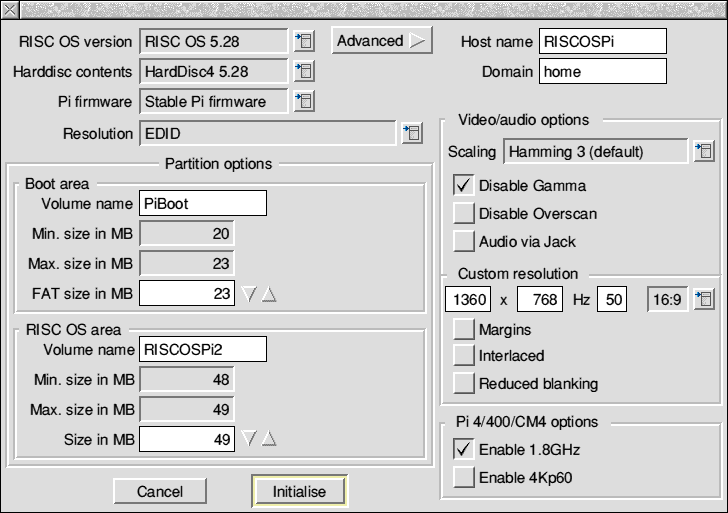Open Pi firmware menu icon
This screenshot has height=513, width=728.
(x=305, y=101)
